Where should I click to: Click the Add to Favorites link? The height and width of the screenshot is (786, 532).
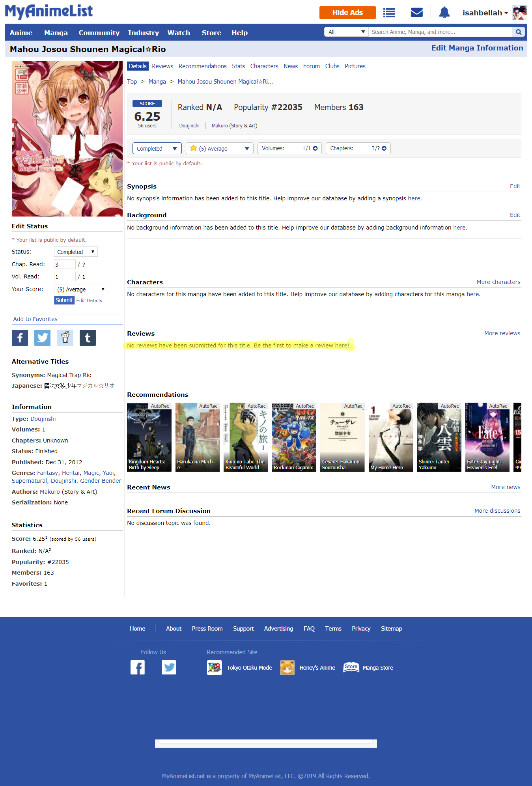pos(35,319)
